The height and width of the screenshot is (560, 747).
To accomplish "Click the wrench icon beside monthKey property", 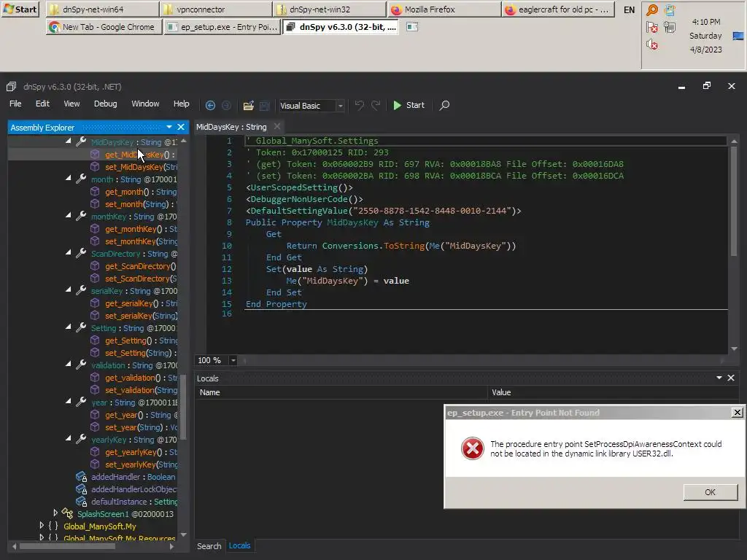I will [x=81, y=216].
